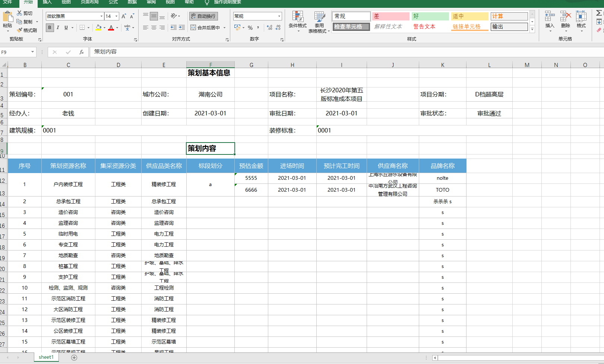The width and height of the screenshot is (604, 364).
Task: Decrease the font size with the smaller A icon
Action: (x=132, y=16)
